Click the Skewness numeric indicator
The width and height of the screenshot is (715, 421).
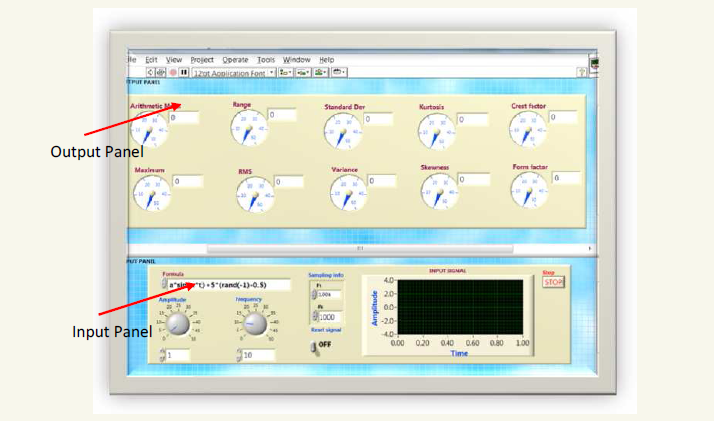474,180
